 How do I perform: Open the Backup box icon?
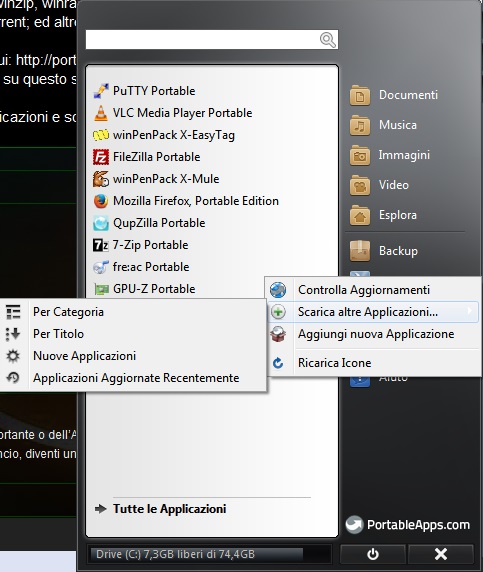(360, 251)
